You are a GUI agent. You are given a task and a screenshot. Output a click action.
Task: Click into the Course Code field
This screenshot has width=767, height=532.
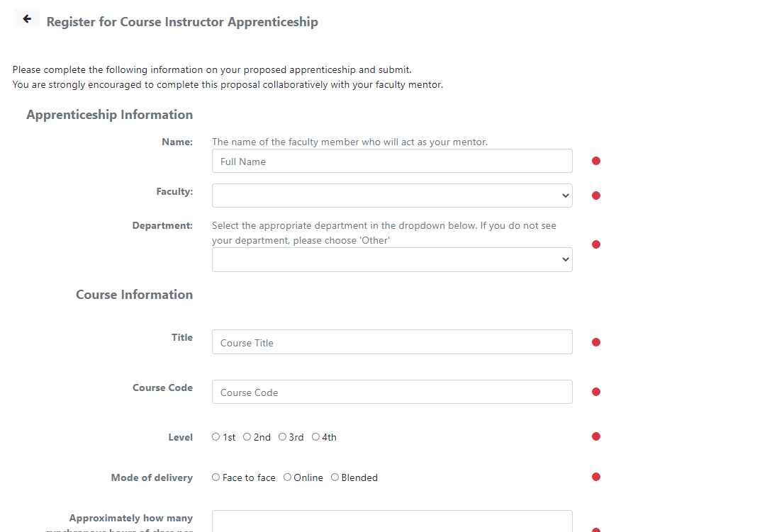coord(392,392)
